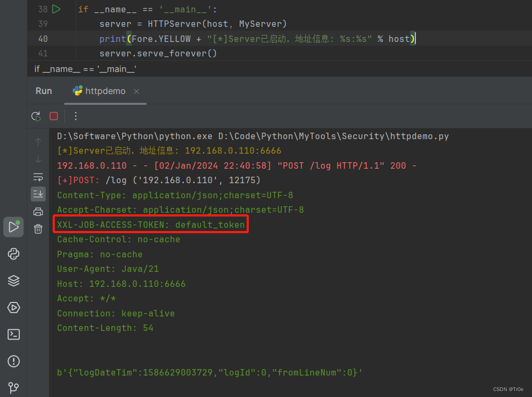Click the Accept-Charset output line

(181, 210)
